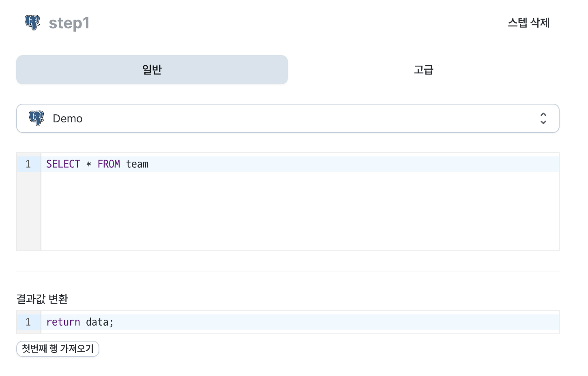Screen dimensions: 588x376
Task: Click the SELECT keyword in the SQL editor
Action: point(63,164)
